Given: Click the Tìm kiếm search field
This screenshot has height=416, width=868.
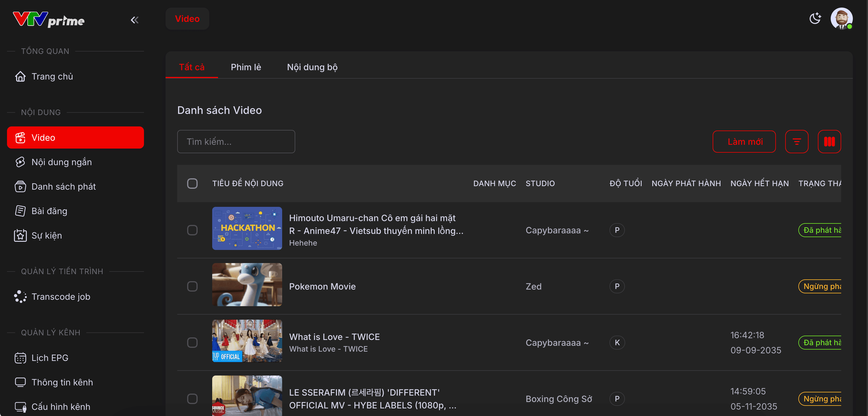Looking at the screenshot, I should [x=236, y=142].
